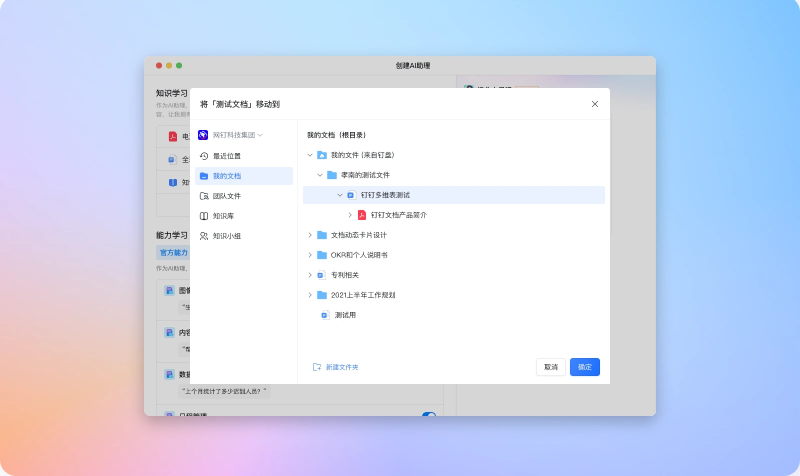The height and width of the screenshot is (476, 800).
Task: Click the 钉钉文档产品简介 PDF icon
Action: 362,215
